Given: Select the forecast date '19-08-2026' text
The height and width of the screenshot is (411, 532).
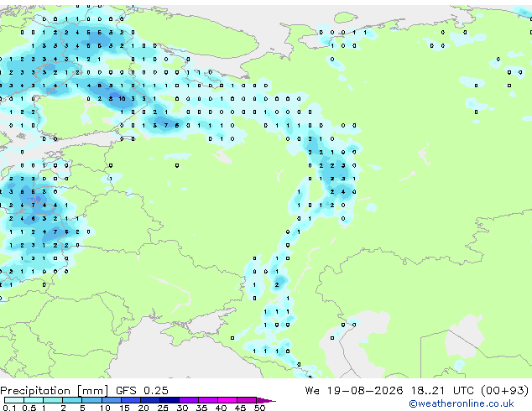Looking at the screenshot, I should click(x=365, y=391).
